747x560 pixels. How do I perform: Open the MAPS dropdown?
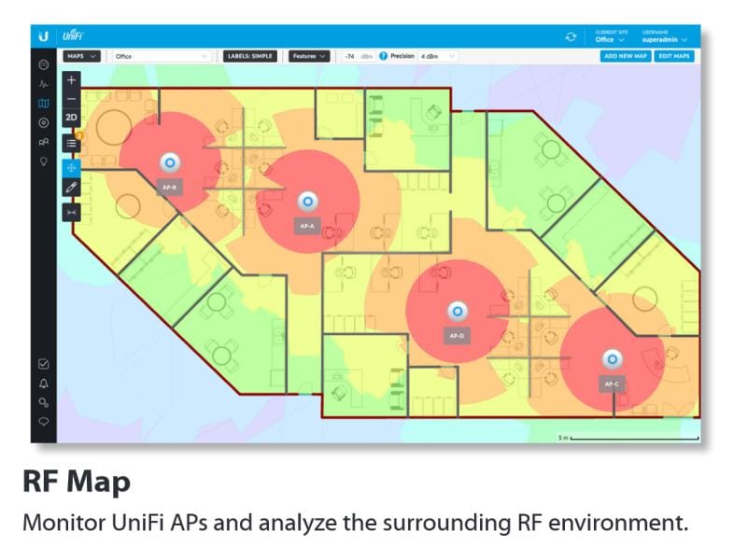point(81,56)
